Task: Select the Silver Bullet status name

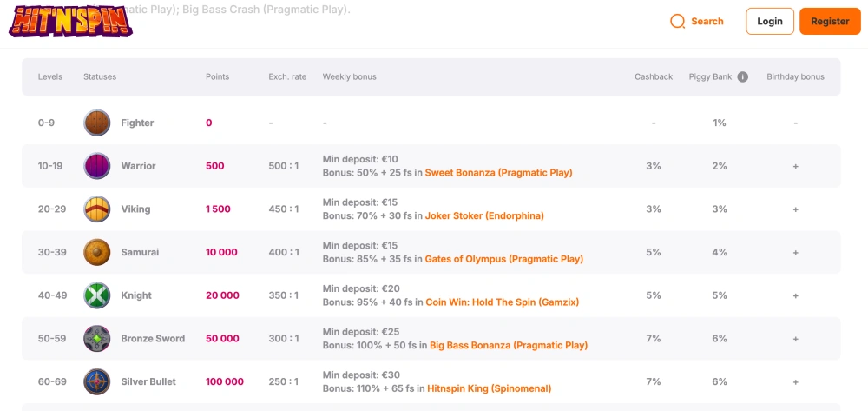Action: pos(148,382)
